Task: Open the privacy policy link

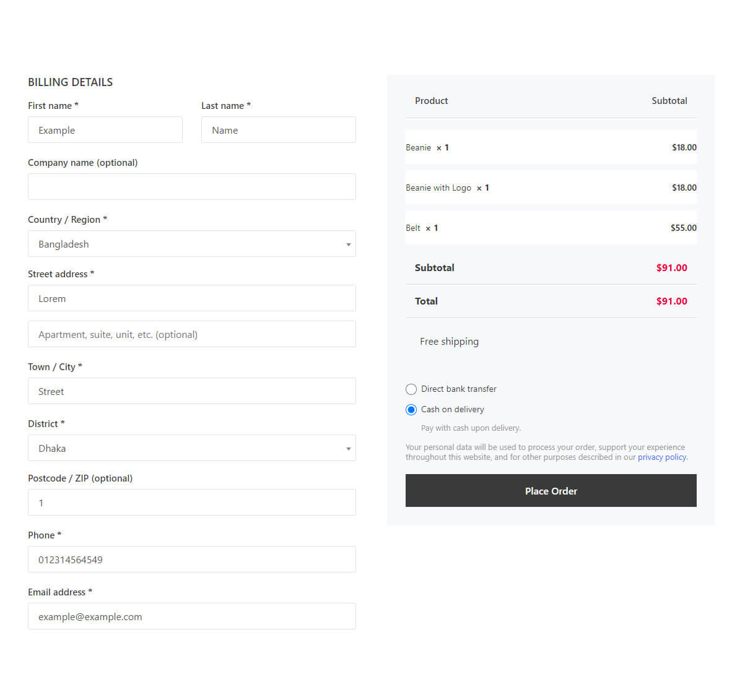Action: click(662, 457)
